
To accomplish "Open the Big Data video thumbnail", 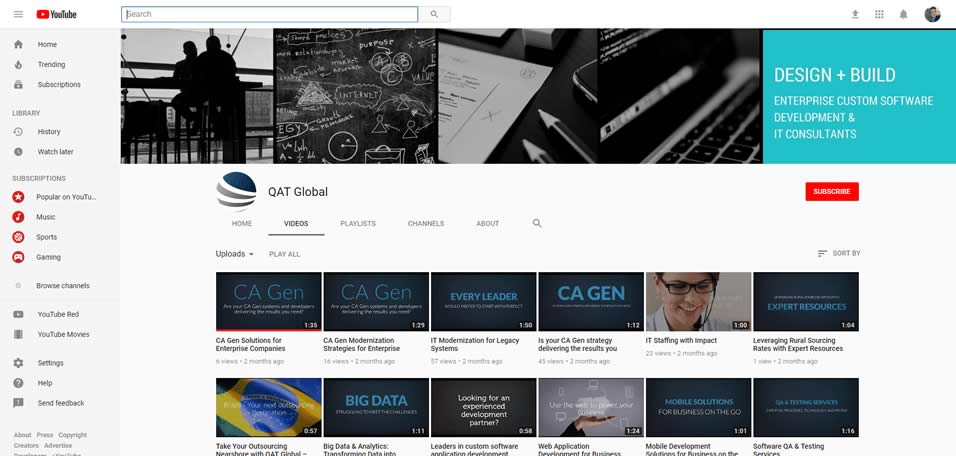I will [376, 407].
